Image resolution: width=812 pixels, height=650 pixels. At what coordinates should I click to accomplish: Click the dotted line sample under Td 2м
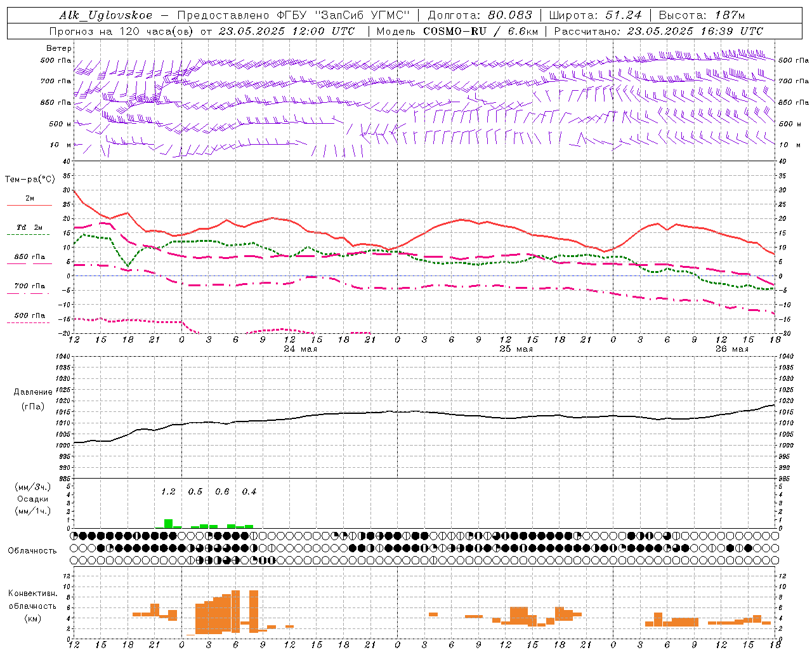click(28, 235)
